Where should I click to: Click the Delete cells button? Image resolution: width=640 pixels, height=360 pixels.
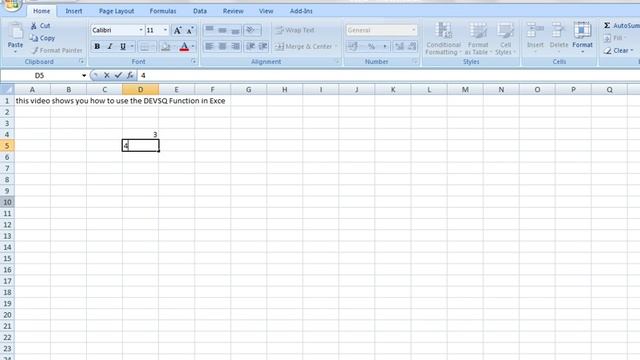[x=559, y=38]
